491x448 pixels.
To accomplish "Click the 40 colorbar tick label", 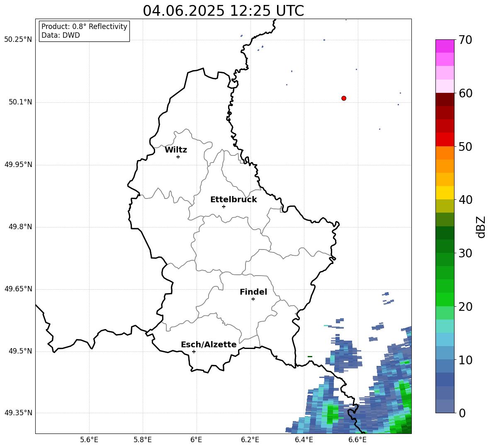I will (x=465, y=200).
